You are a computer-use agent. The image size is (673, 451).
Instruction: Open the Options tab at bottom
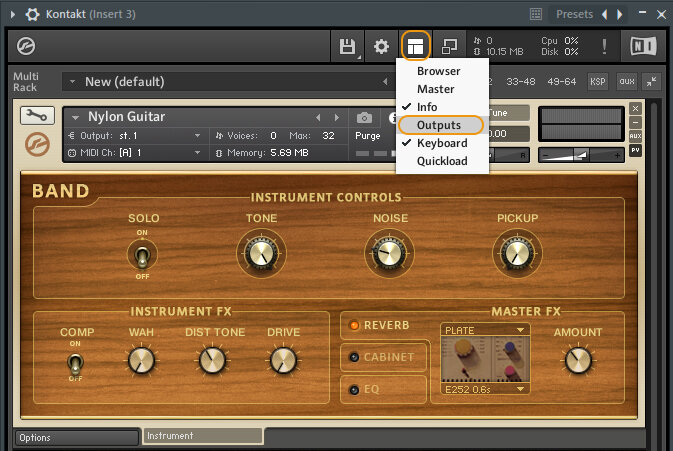pos(76,438)
